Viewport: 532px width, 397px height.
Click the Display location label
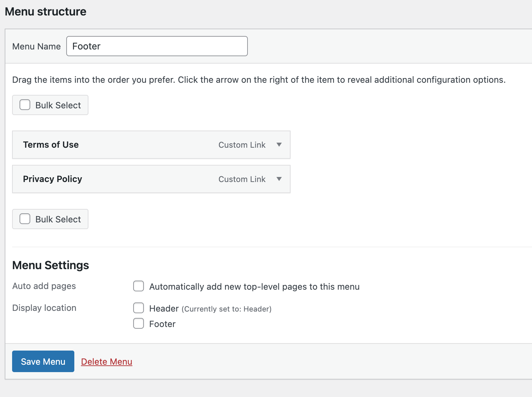click(44, 308)
